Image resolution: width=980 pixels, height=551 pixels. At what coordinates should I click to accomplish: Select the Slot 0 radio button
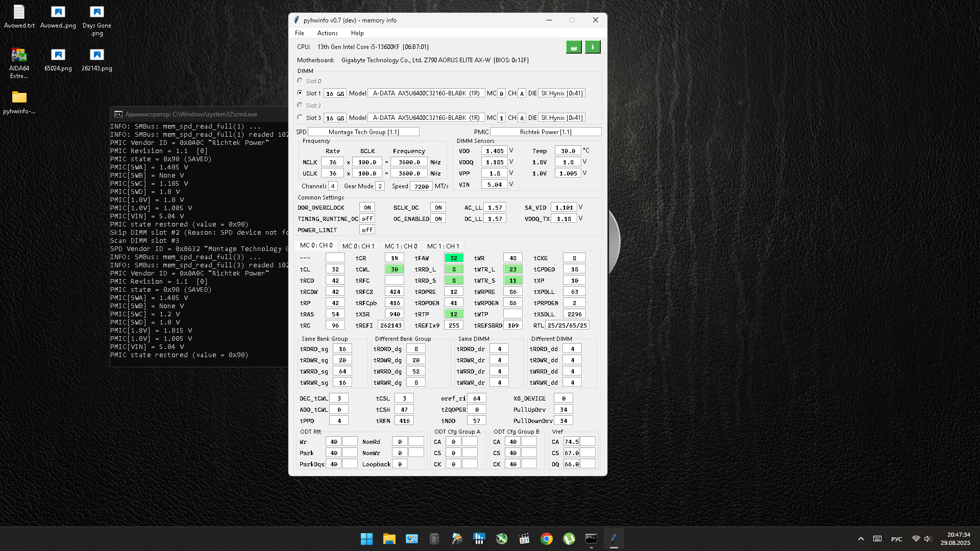(x=300, y=81)
